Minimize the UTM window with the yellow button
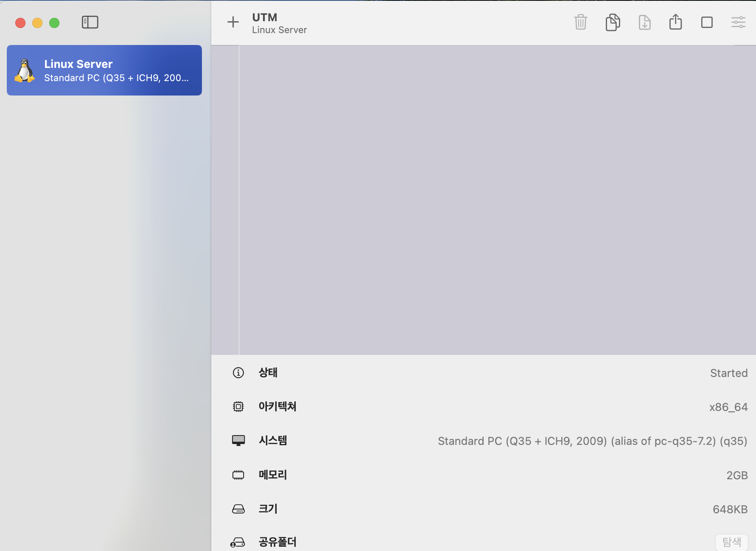This screenshot has width=756, height=551. (x=37, y=23)
